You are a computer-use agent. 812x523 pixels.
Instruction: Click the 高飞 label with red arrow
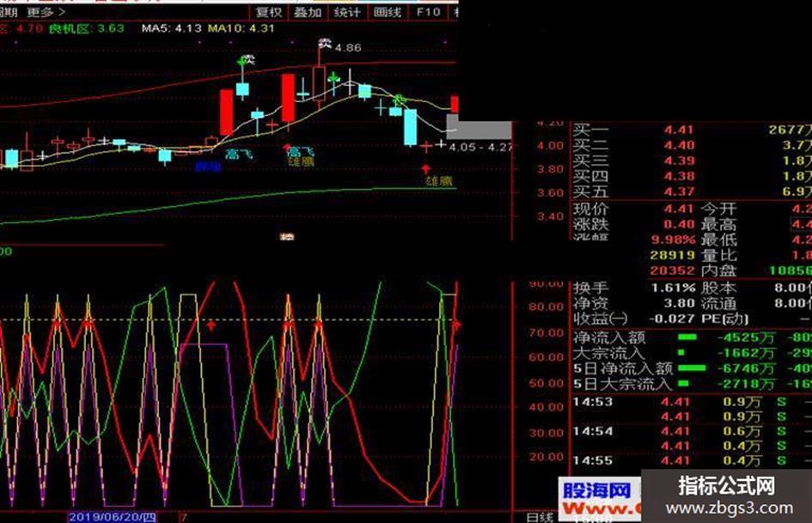pyautogui.click(x=301, y=151)
